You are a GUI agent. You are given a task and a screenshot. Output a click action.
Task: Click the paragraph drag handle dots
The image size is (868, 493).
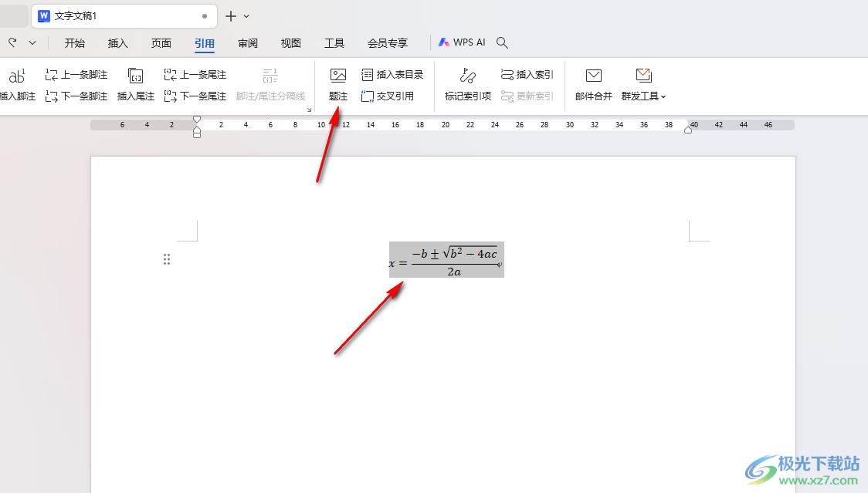click(x=167, y=259)
